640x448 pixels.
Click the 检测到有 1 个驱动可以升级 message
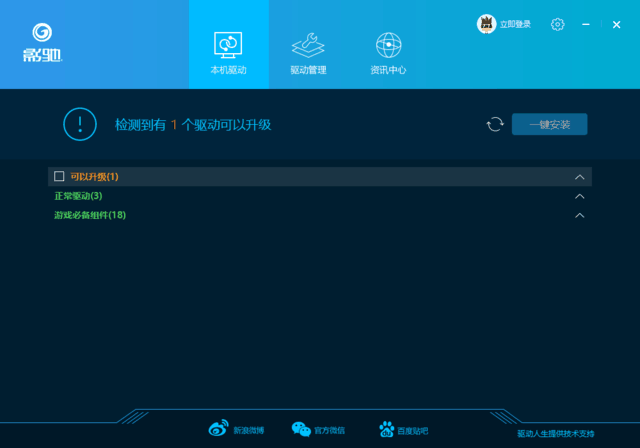[193, 124]
